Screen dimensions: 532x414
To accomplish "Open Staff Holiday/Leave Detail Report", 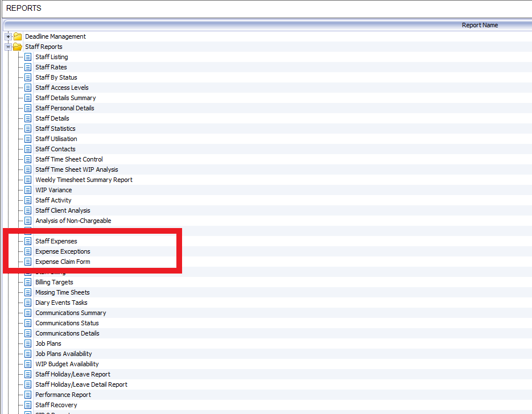I will [x=81, y=384].
